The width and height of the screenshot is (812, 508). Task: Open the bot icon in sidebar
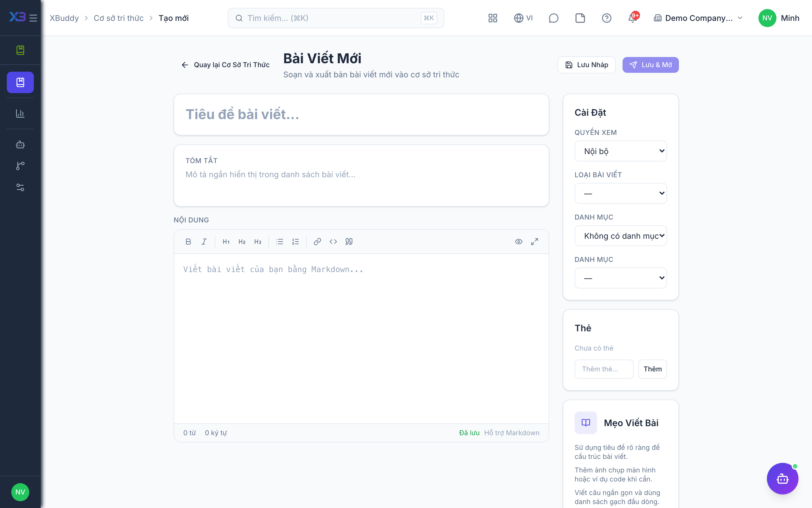tap(20, 144)
